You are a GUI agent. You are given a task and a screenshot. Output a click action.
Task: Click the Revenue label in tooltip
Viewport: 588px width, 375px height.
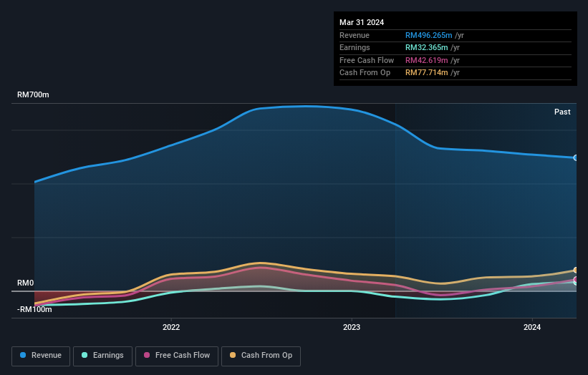(x=355, y=35)
